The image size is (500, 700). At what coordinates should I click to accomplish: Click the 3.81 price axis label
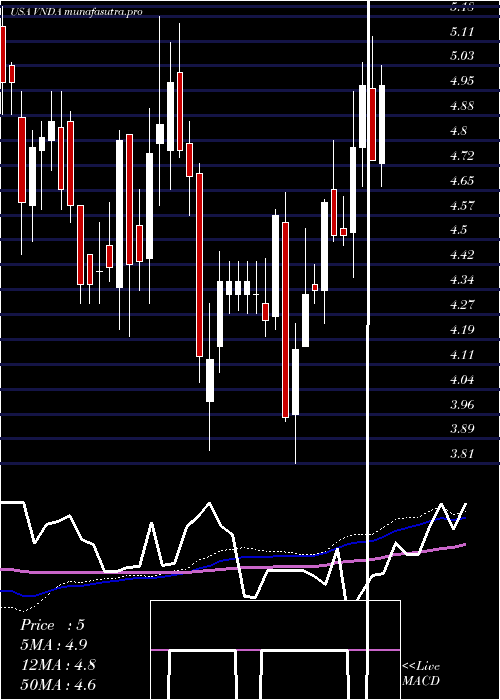[462, 454]
